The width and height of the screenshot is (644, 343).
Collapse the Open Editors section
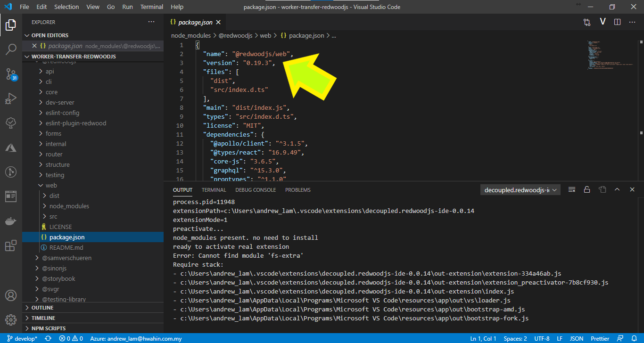[93, 35]
